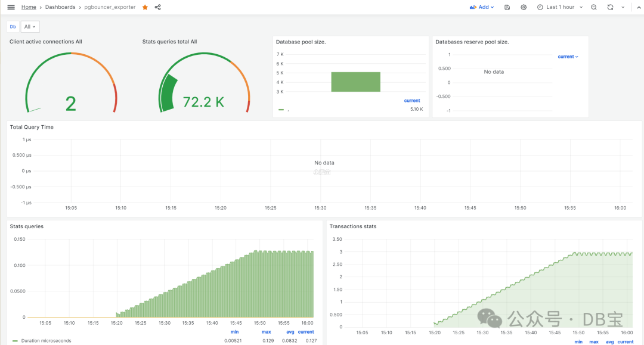644x345 pixels.
Task: Open the hamburger navigation menu
Action: (x=11, y=7)
